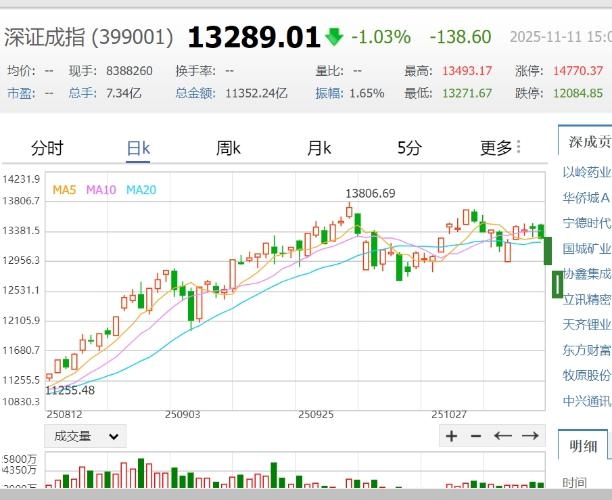
Task: Select the 月k monthly chart tab
Action: 319,148
